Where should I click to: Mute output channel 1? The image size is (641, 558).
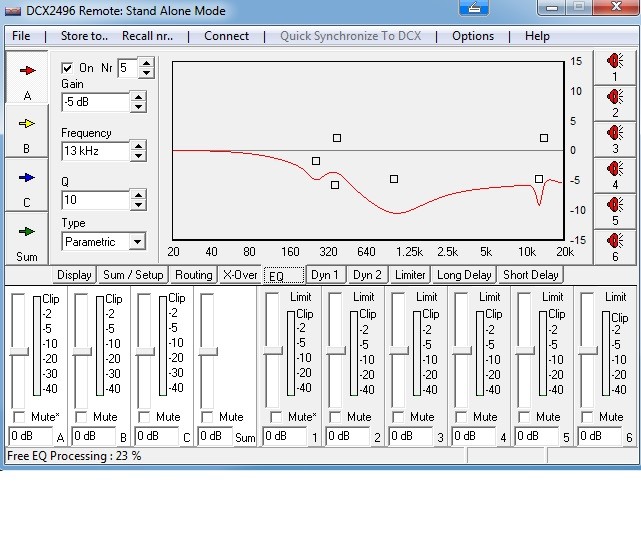coord(276,417)
